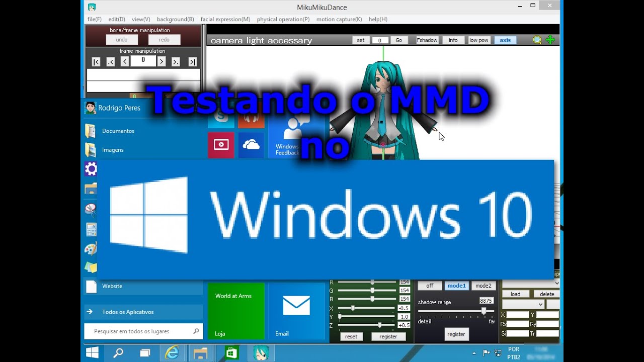Image resolution: width=644 pixels, height=362 pixels.
Task: Open the edit(D) menu
Action: pos(117,19)
